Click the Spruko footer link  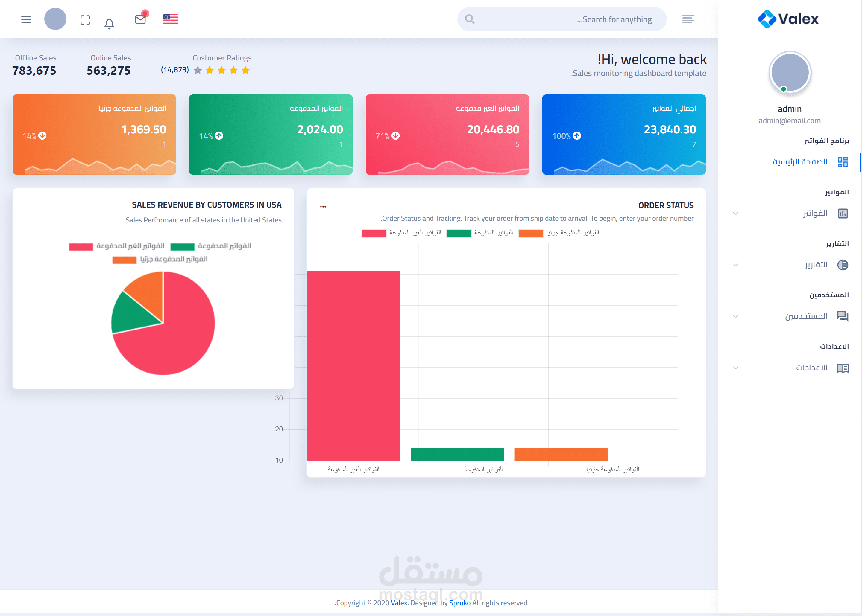459,603
